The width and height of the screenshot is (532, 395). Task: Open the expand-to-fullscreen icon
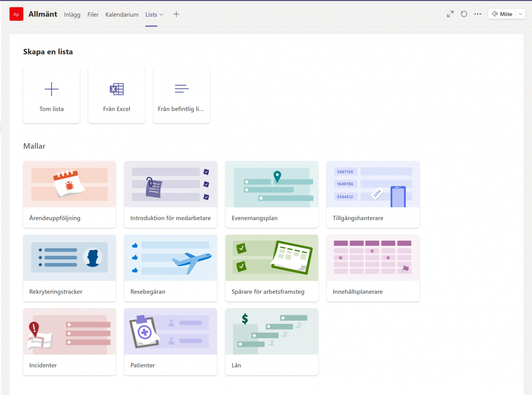pos(450,14)
